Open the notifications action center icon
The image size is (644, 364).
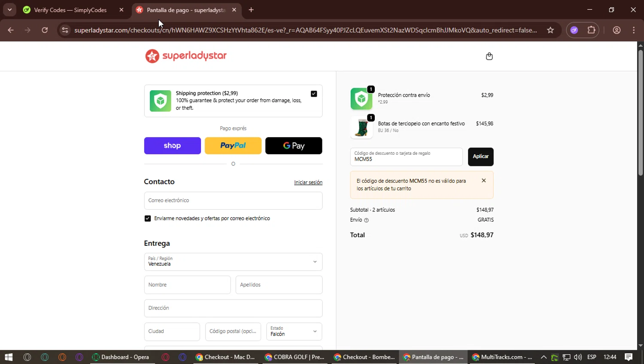pos(629,357)
